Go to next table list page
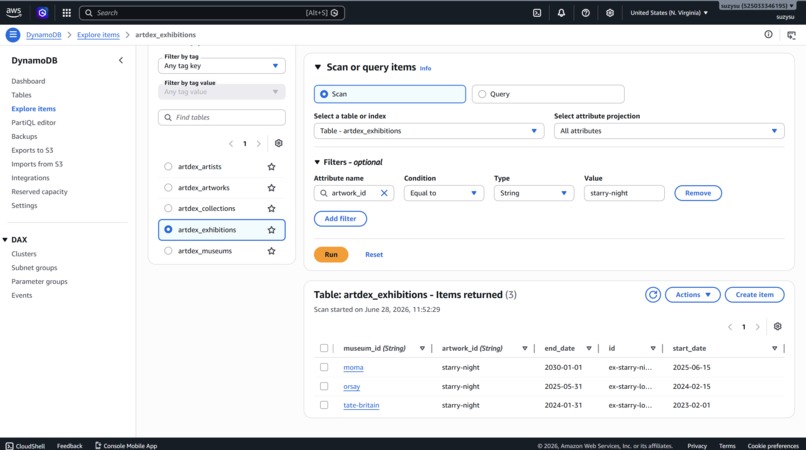The width and height of the screenshot is (806, 450). [259, 143]
